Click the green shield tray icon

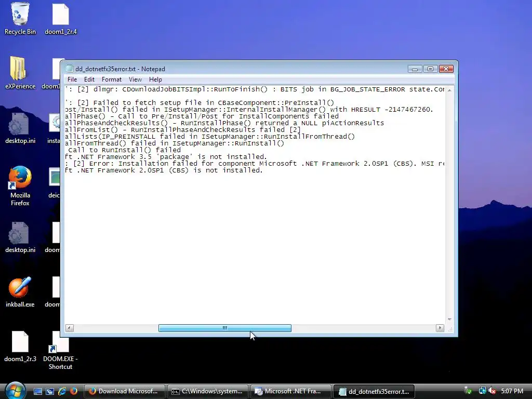pos(468,391)
